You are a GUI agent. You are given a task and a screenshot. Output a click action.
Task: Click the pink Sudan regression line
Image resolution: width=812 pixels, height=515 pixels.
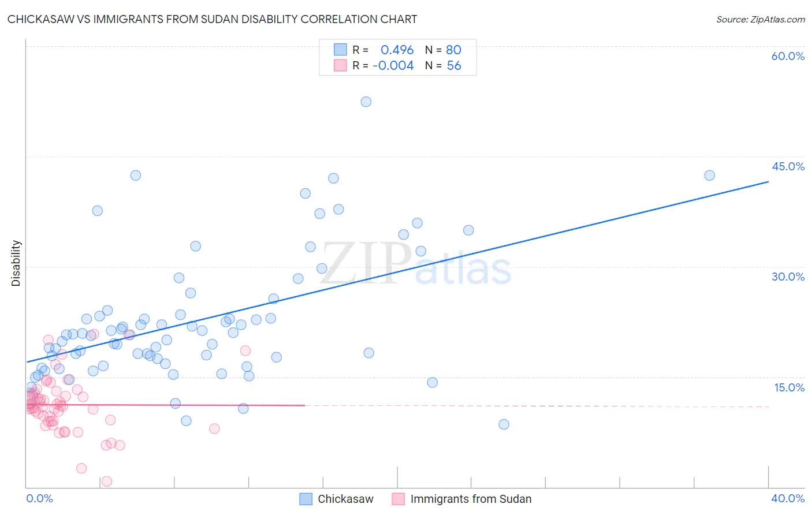point(165,405)
